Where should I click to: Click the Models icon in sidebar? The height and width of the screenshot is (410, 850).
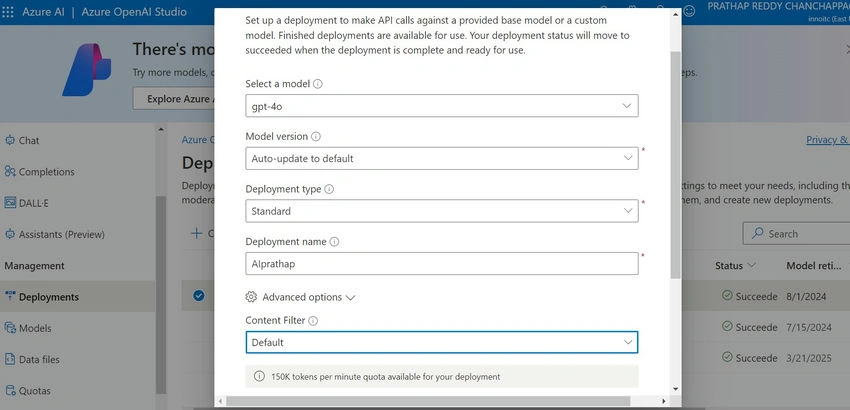(x=10, y=328)
